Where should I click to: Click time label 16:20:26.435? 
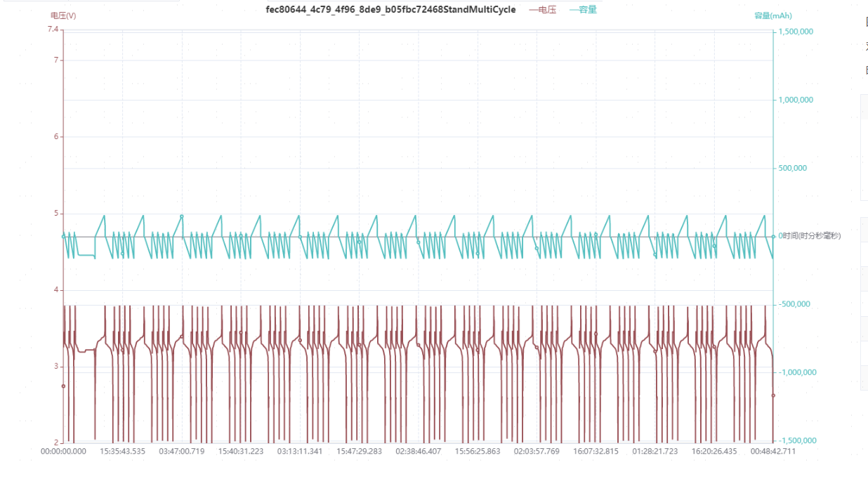pos(714,451)
